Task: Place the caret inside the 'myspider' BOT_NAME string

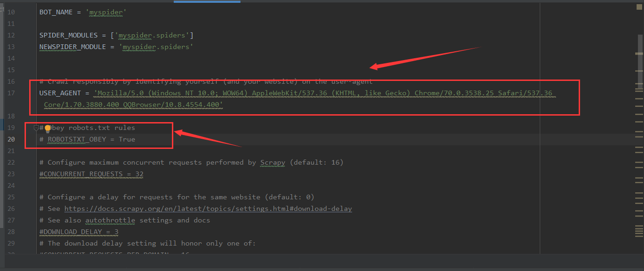Action: pos(106,12)
